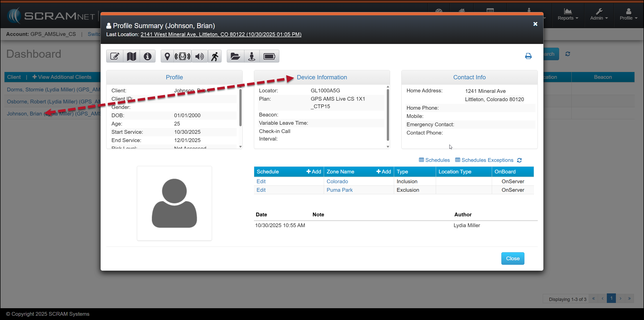Click the street view person icon
The image size is (644, 320).
252,56
